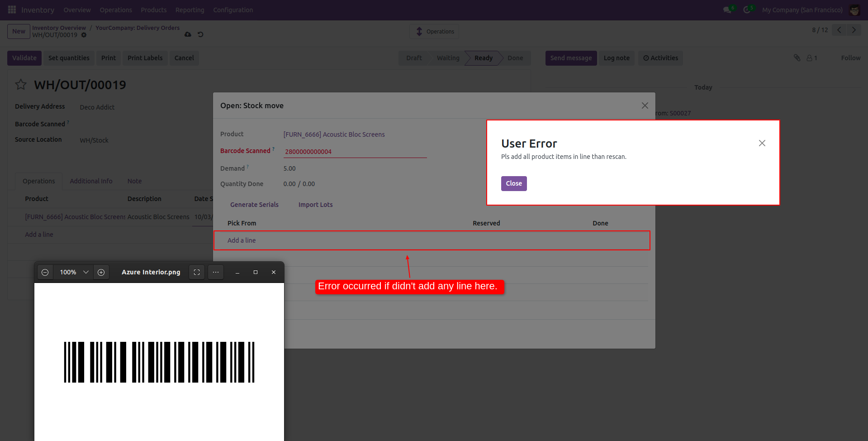Open the activities clock icon in top bar
Screen dimensions: 868x441
(747, 10)
